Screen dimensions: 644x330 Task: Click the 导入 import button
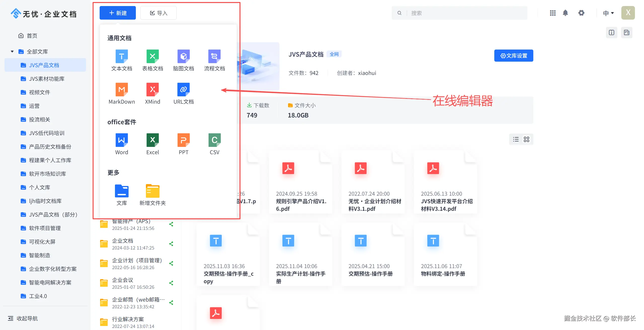pyautogui.click(x=158, y=13)
